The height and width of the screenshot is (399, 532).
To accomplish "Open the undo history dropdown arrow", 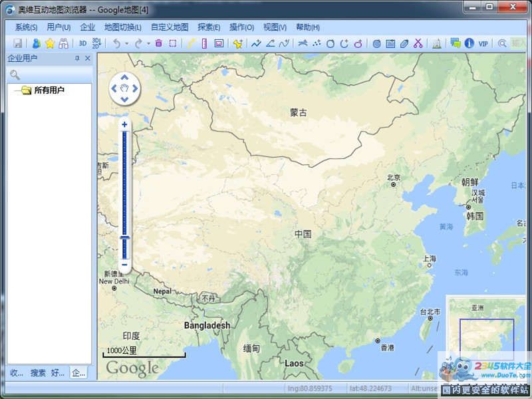I will point(126,44).
